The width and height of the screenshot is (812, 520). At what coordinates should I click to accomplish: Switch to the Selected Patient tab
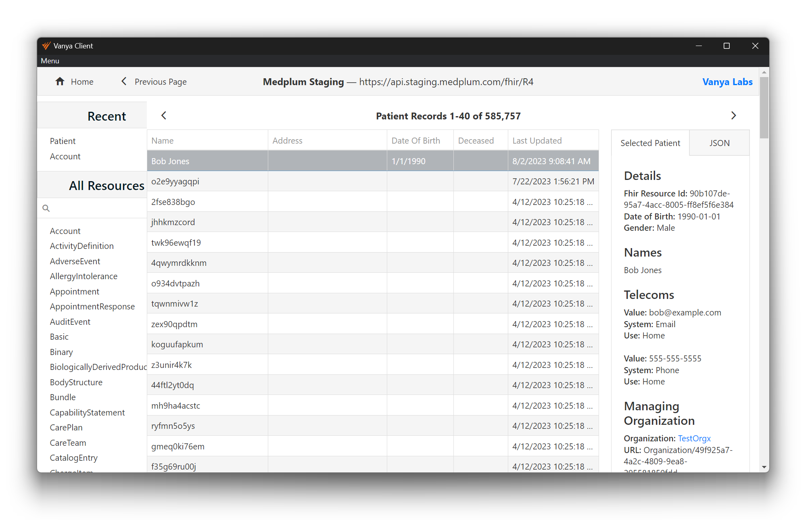tap(650, 143)
